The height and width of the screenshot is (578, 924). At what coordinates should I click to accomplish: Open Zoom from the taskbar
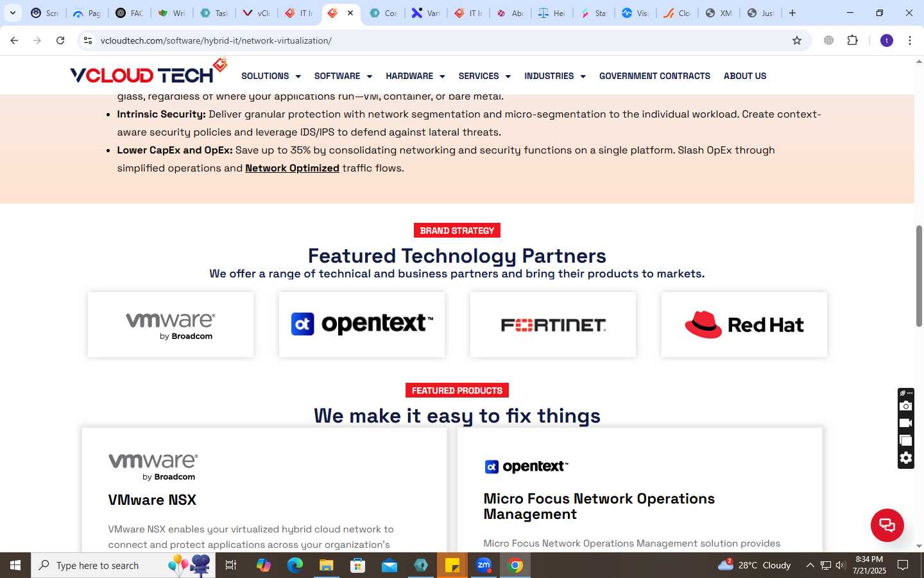(x=484, y=565)
